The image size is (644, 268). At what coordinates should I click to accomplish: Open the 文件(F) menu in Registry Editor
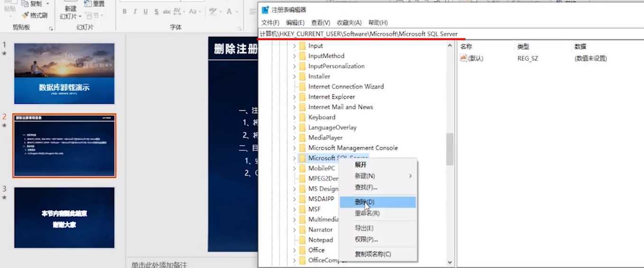(270, 22)
